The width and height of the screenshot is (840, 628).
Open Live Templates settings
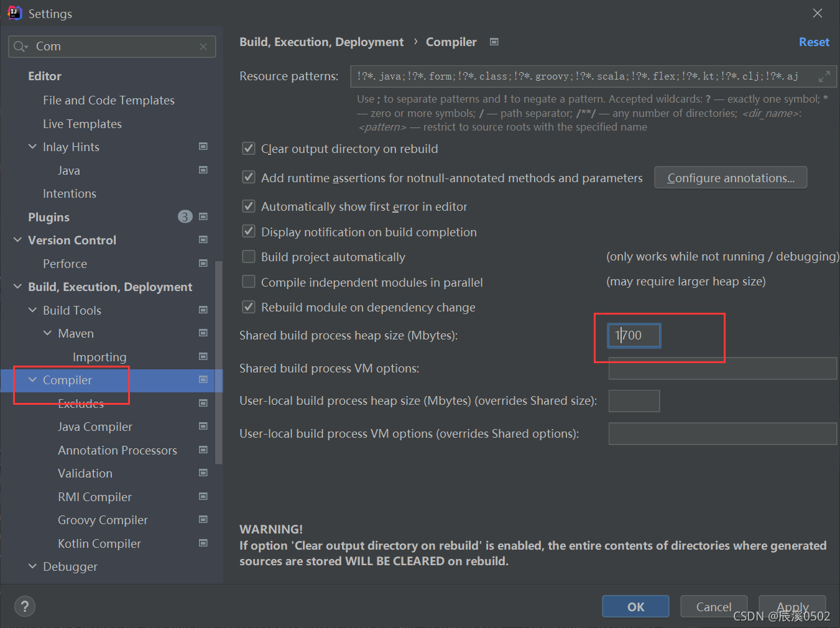(x=82, y=124)
